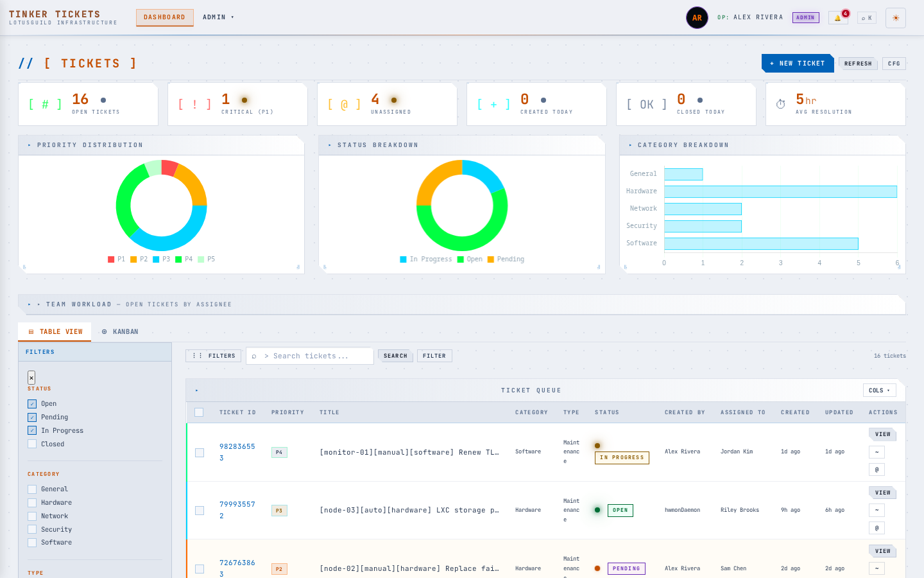
Task: Click the P1 red legend swatch
Action: coord(111,259)
